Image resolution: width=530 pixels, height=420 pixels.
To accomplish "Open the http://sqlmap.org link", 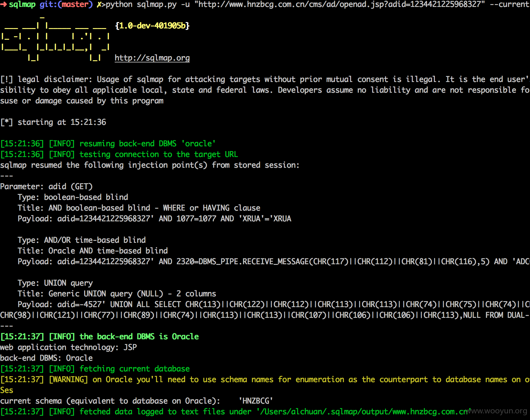I will [x=152, y=58].
